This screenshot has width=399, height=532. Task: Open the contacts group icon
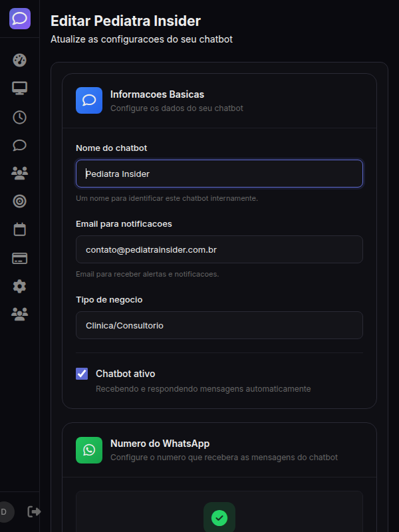pyautogui.click(x=19, y=173)
